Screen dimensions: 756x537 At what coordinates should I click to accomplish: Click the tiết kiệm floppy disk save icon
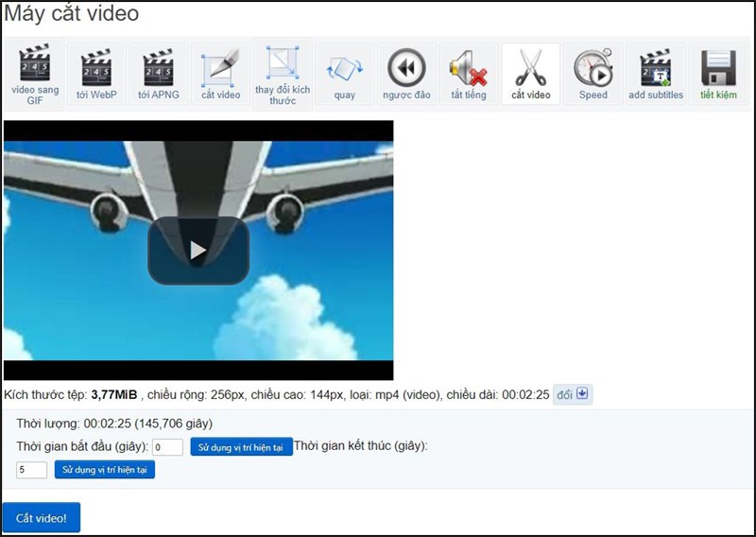(x=718, y=74)
